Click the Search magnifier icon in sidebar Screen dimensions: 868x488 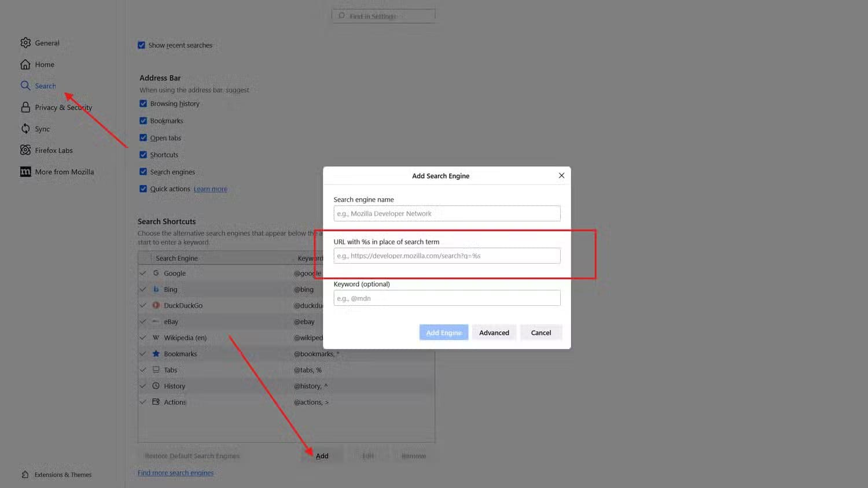point(25,86)
